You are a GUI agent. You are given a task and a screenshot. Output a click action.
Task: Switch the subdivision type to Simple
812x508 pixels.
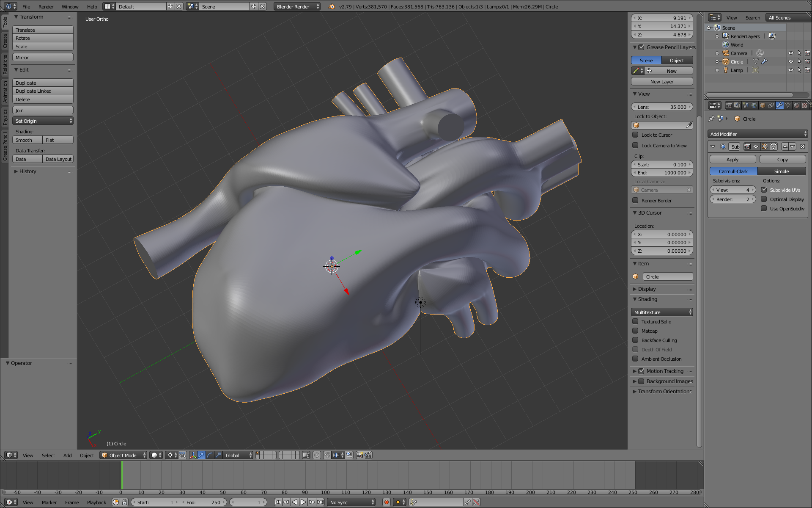pos(782,171)
